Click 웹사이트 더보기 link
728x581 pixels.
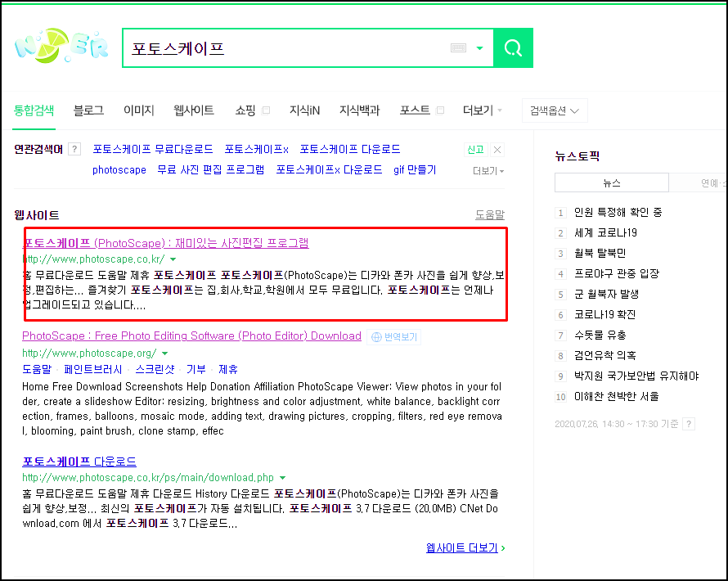pyautogui.click(x=465, y=548)
